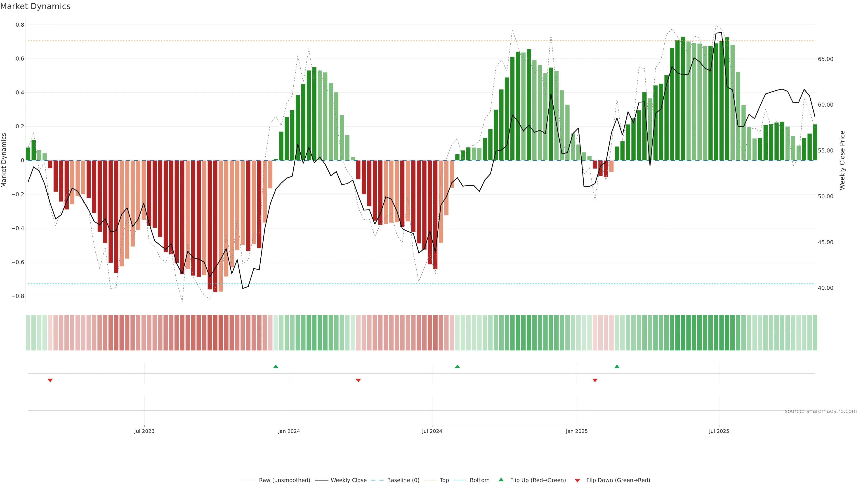Click the Jan 2025 x-axis label

coord(577,431)
